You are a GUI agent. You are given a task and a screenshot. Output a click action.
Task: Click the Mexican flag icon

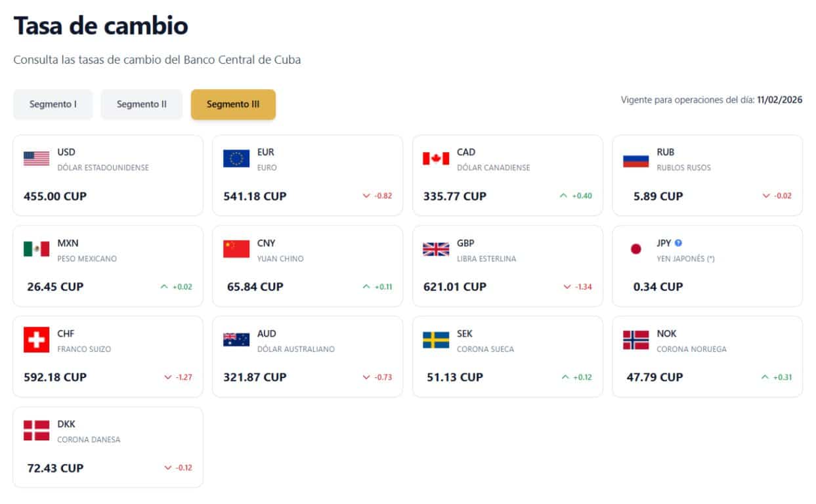click(x=37, y=249)
